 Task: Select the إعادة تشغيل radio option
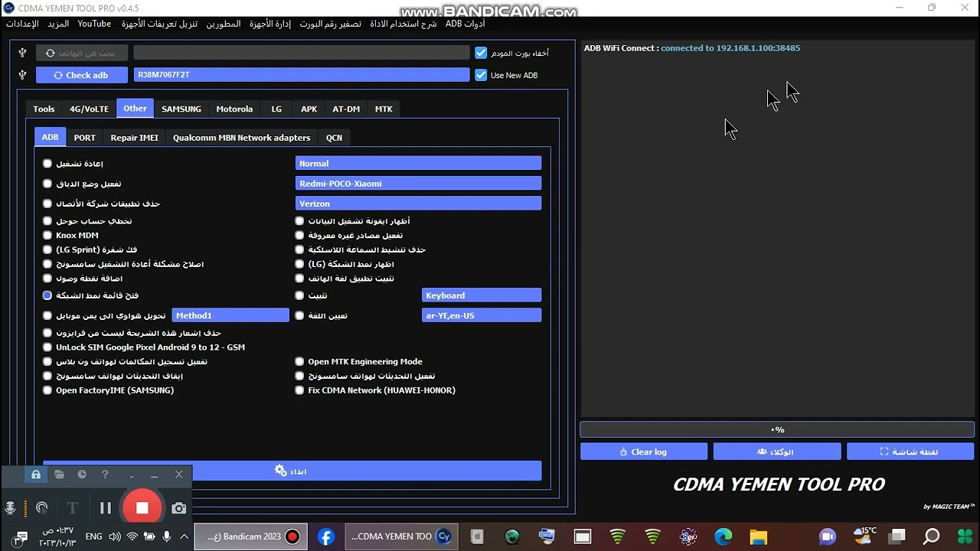[47, 164]
